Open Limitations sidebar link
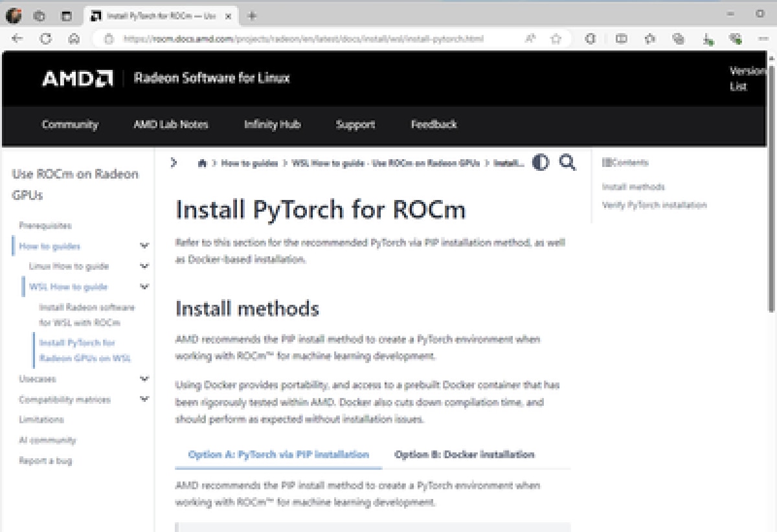Screen dimensions: 777x532 (x=41, y=419)
